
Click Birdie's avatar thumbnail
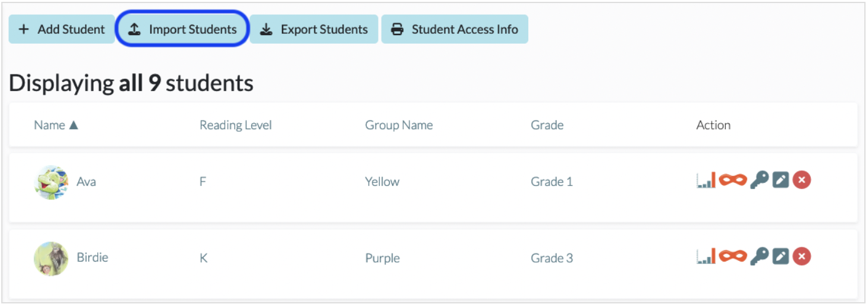(x=51, y=258)
